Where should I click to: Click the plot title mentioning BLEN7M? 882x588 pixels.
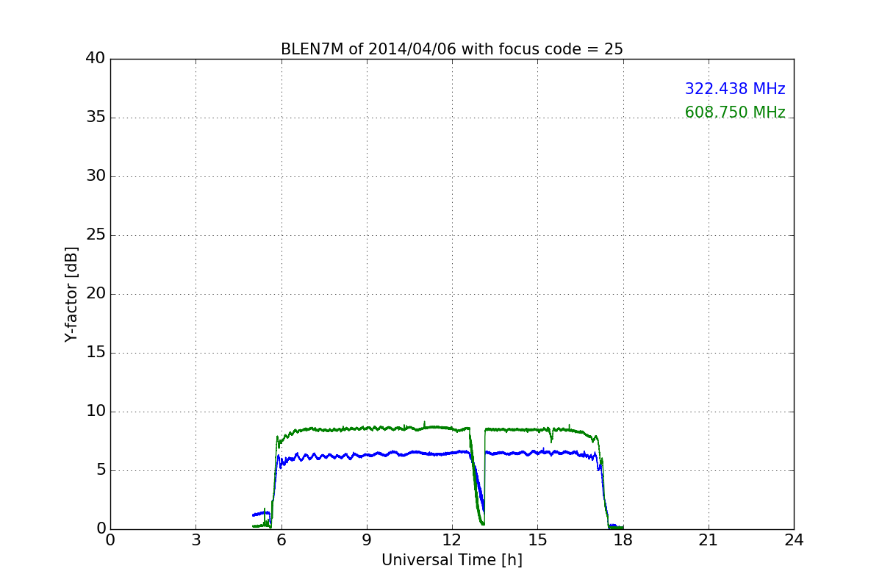[x=452, y=49]
